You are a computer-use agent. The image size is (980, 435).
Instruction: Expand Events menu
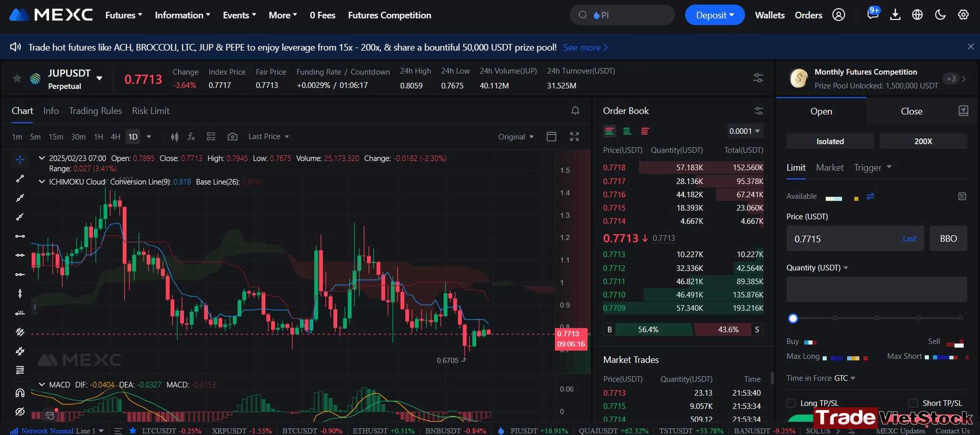(239, 15)
